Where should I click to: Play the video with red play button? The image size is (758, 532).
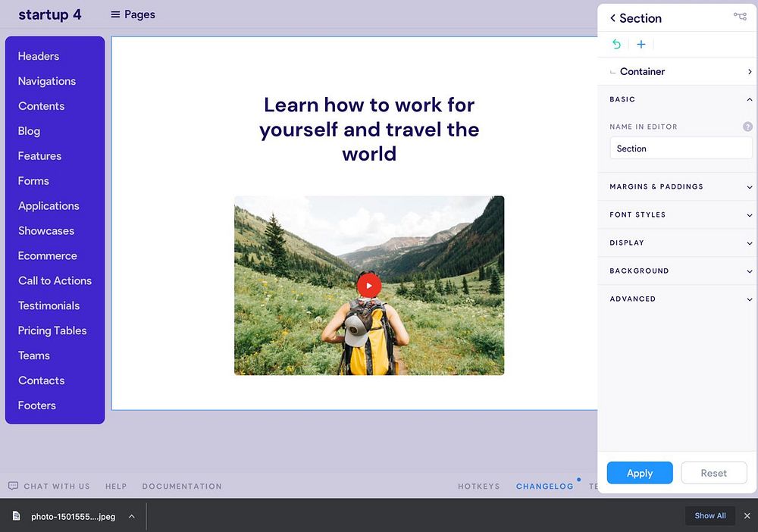coord(369,286)
